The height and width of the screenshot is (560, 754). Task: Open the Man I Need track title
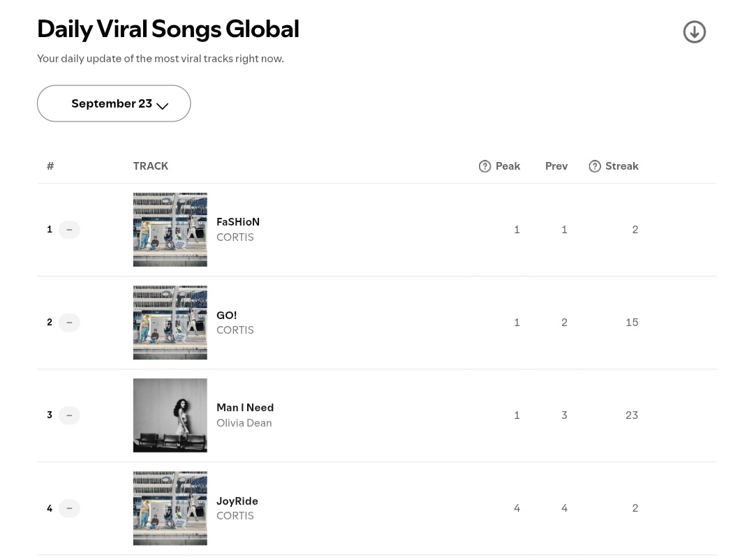click(x=245, y=408)
